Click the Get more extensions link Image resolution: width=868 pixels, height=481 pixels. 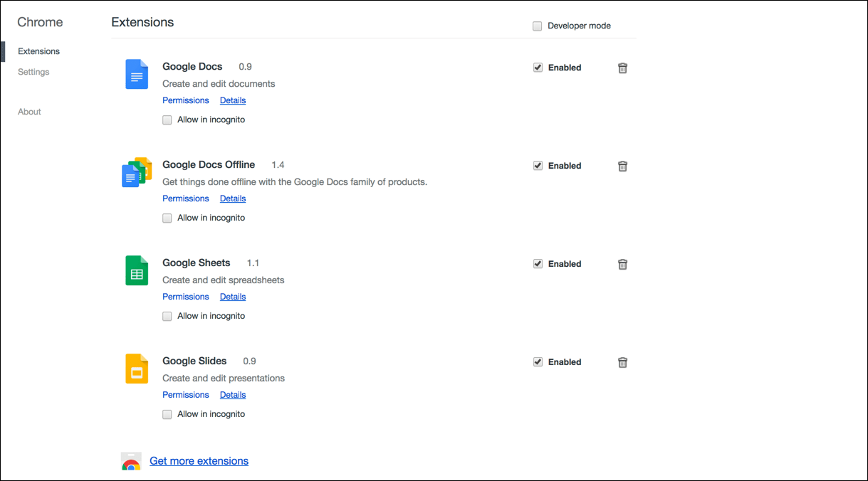coord(199,461)
